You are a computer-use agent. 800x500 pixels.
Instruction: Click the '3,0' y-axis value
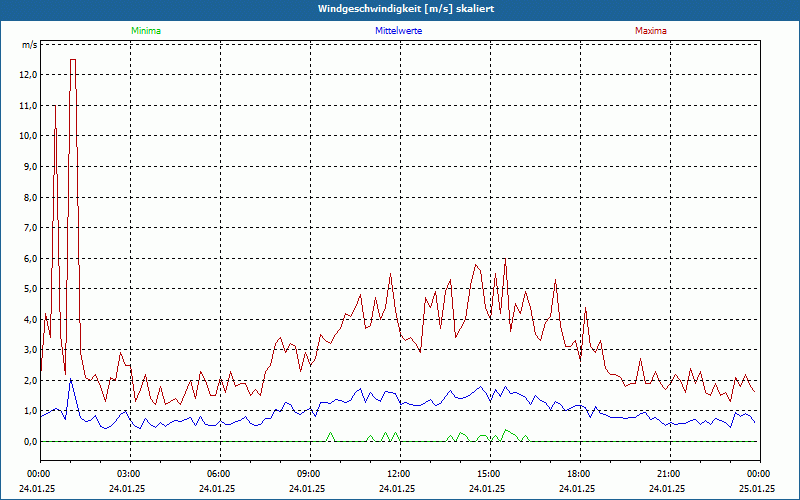[x=30, y=350]
